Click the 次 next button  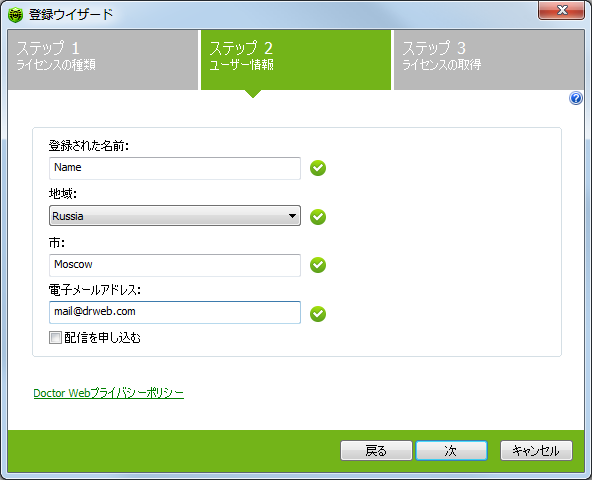pyautogui.click(x=451, y=451)
